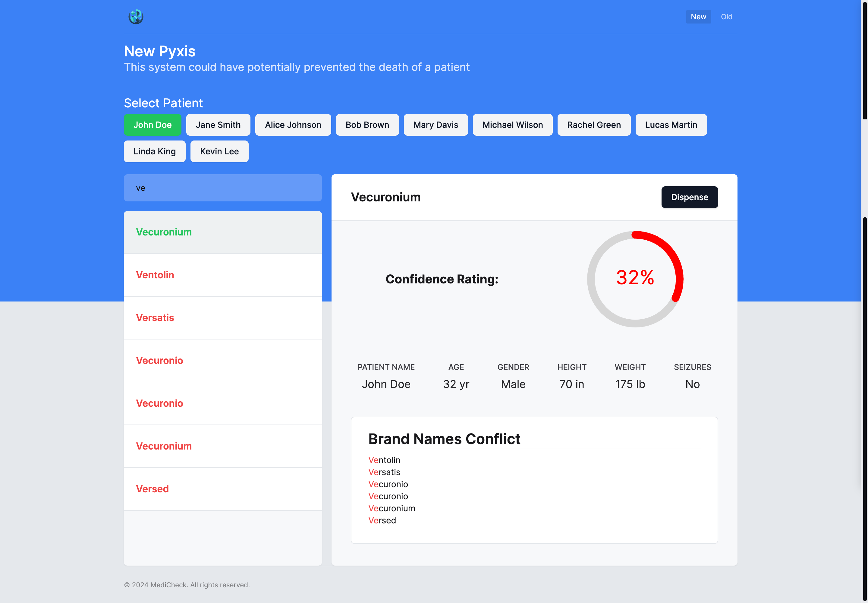The height and width of the screenshot is (603, 868).
Task: Select Kevin Lee patient
Action: pos(219,151)
